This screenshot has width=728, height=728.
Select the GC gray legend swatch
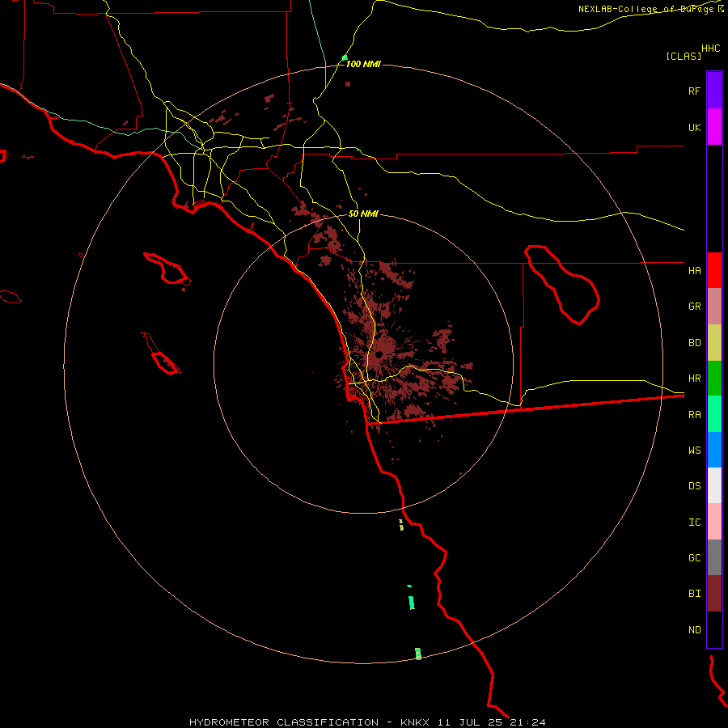(714, 557)
